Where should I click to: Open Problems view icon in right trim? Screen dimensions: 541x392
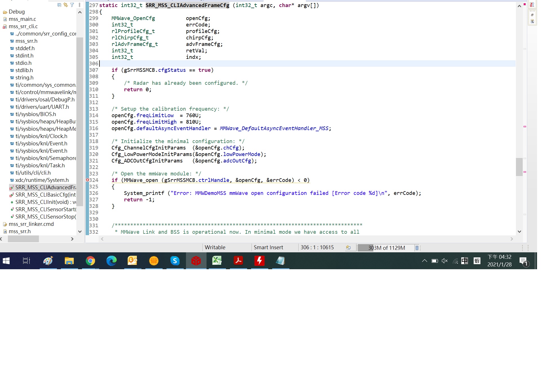coord(532,5)
